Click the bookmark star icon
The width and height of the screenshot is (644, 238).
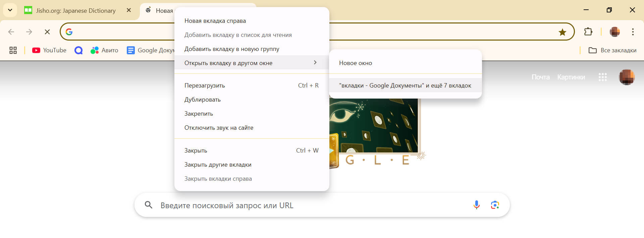[x=562, y=32]
